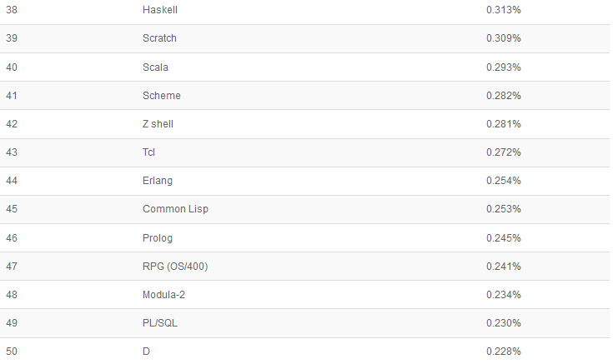Click rank number 38

[12, 10]
